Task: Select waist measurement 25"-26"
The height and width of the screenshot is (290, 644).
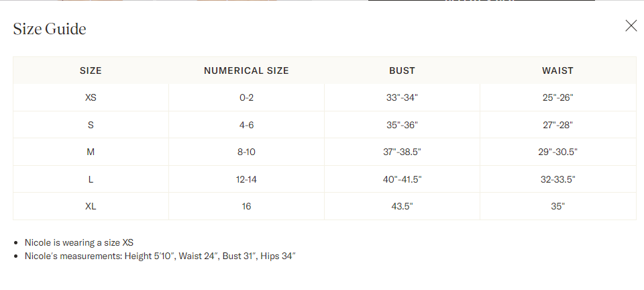Action: pyautogui.click(x=557, y=98)
